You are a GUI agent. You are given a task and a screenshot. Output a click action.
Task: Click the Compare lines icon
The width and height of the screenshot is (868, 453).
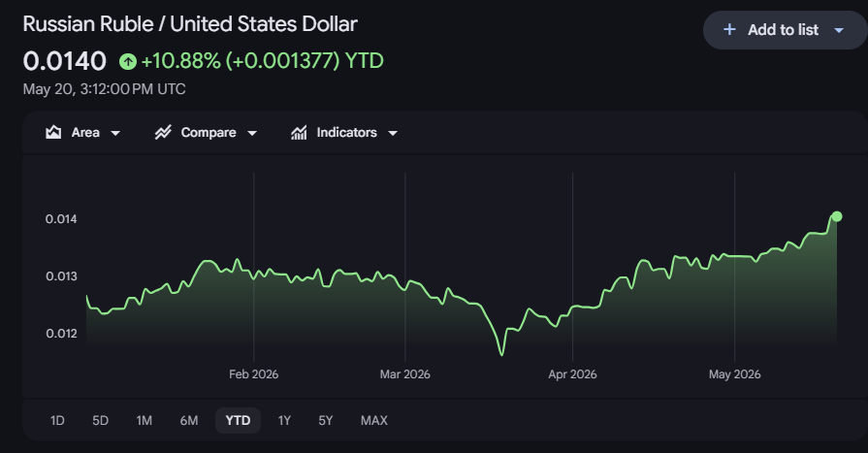[163, 132]
